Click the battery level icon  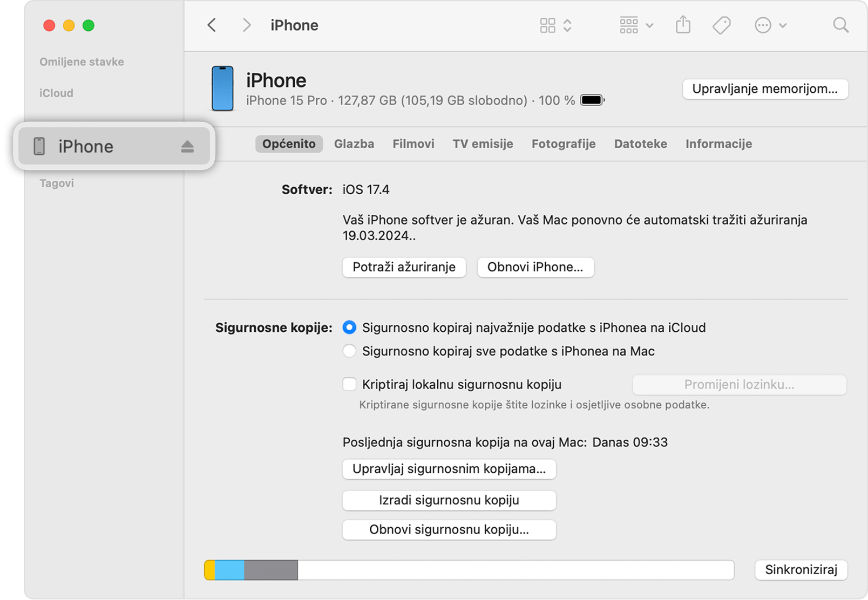click(x=592, y=100)
